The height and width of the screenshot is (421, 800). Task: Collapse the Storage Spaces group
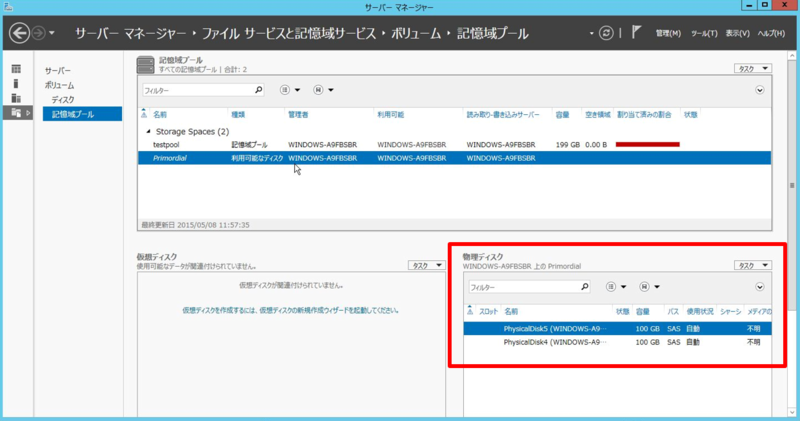(x=148, y=131)
